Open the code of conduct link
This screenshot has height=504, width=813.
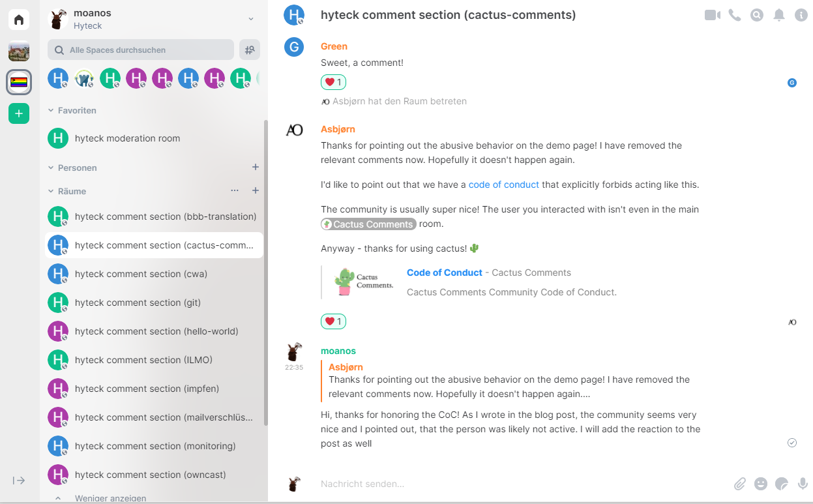pos(503,185)
